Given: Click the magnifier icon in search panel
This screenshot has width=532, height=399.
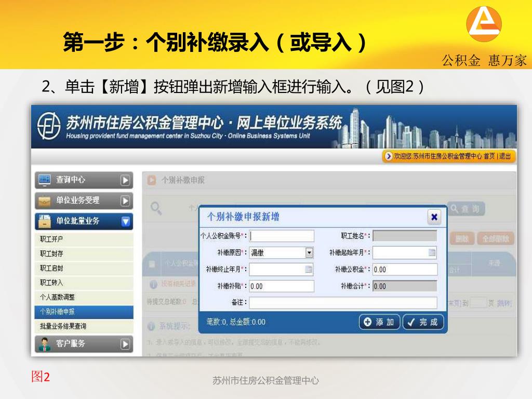Looking at the screenshot, I should coord(156,208).
